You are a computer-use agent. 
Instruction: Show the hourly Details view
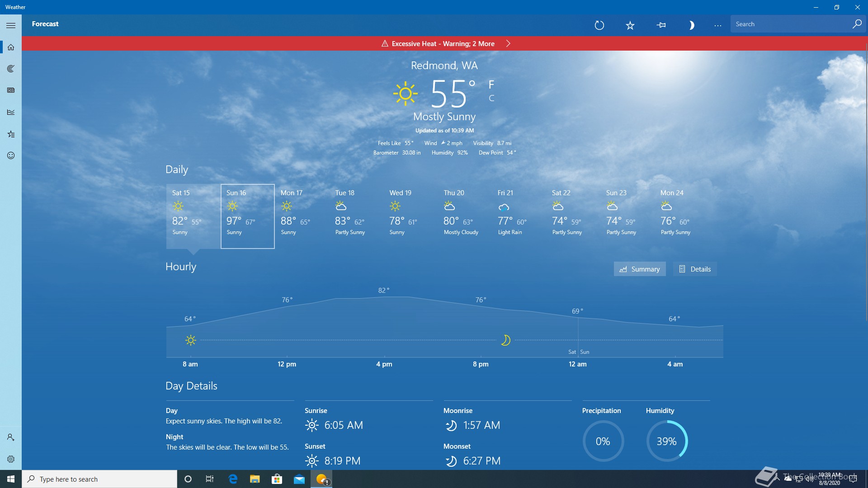click(695, 269)
